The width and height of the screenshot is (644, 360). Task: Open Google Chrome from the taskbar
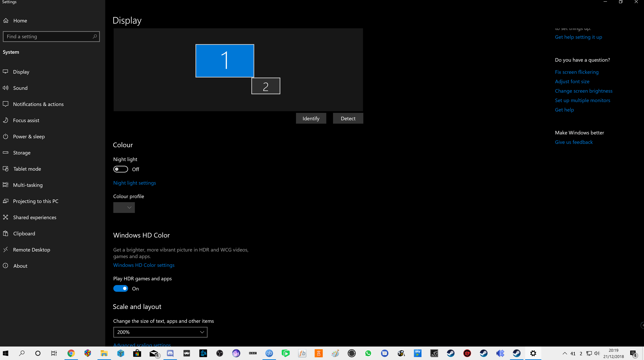tap(71, 353)
